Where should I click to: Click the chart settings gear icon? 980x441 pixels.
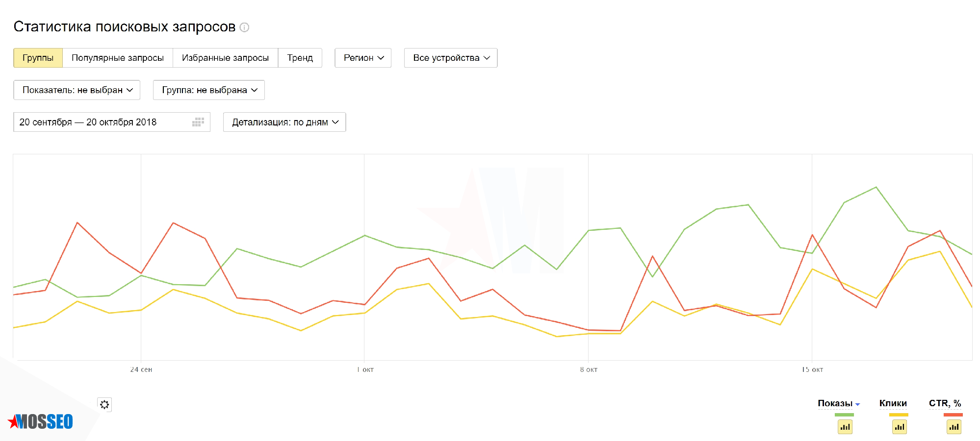[104, 404]
